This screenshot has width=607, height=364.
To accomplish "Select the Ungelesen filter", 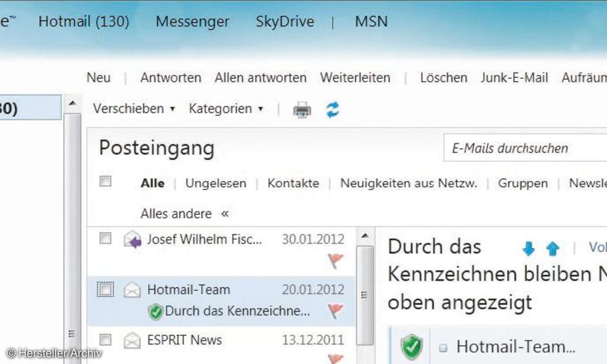I will click(x=216, y=184).
